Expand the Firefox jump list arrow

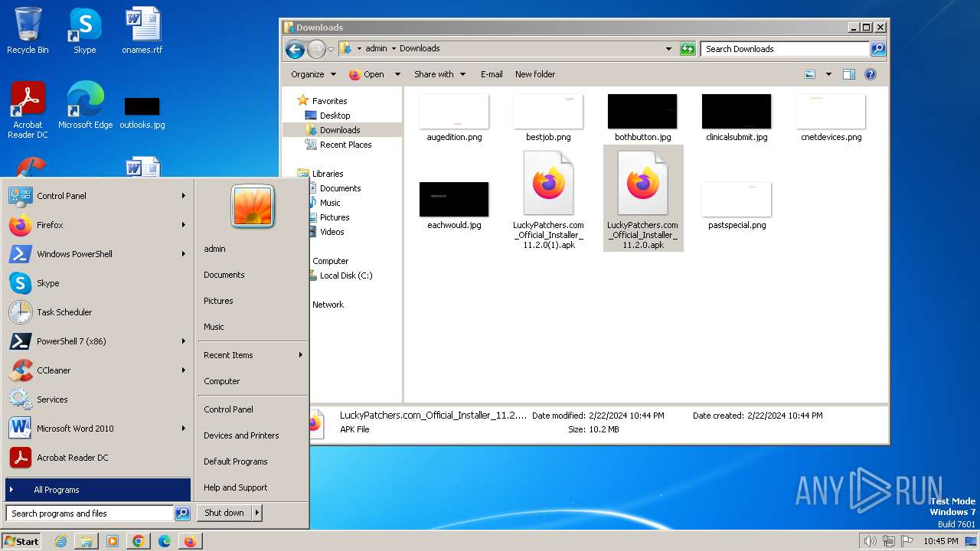184,225
